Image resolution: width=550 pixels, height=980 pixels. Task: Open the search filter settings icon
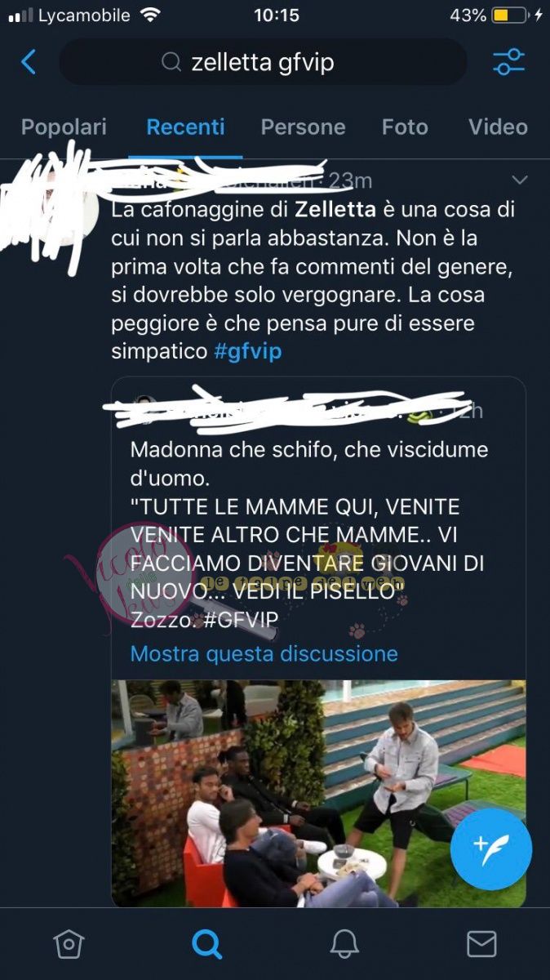(509, 62)
